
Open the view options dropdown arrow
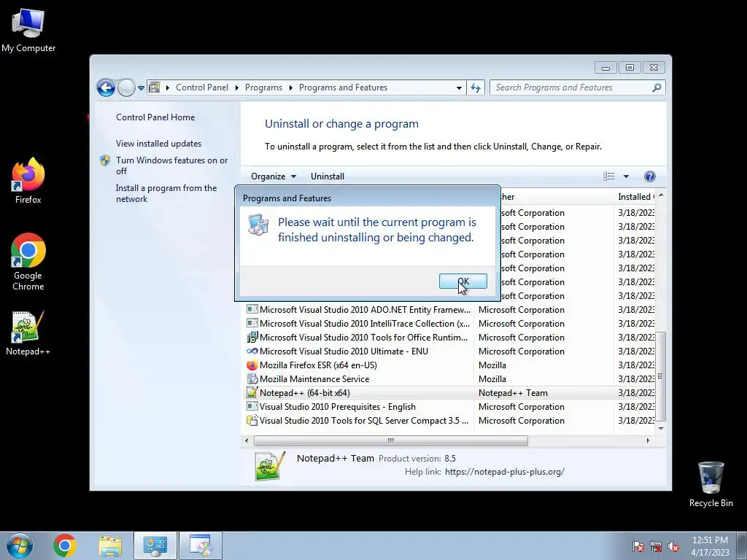626,176
